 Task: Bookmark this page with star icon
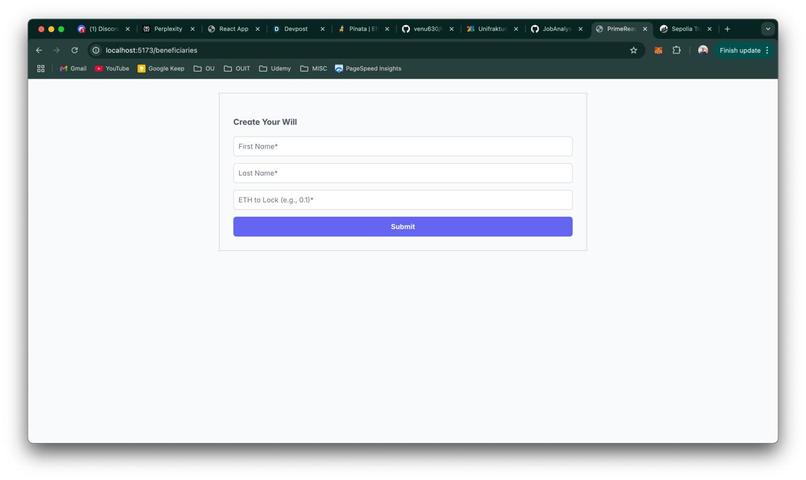pos(633,50)
